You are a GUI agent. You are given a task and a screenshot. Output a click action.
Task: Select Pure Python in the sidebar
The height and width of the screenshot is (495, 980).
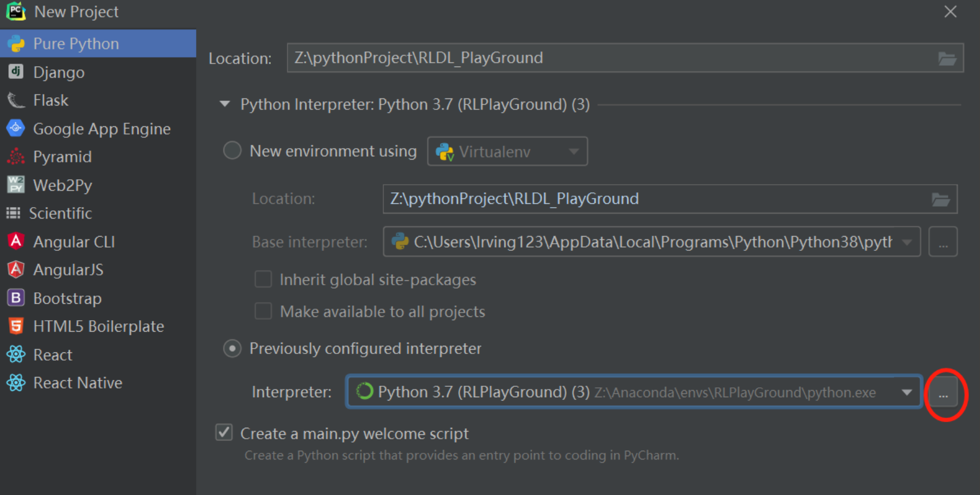pos(76,43)
